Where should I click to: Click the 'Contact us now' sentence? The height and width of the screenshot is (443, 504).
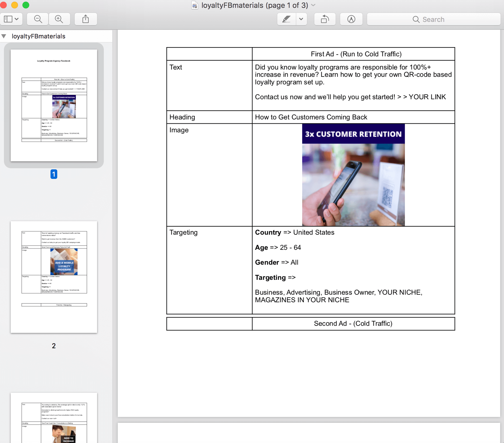tap(350, 97)
